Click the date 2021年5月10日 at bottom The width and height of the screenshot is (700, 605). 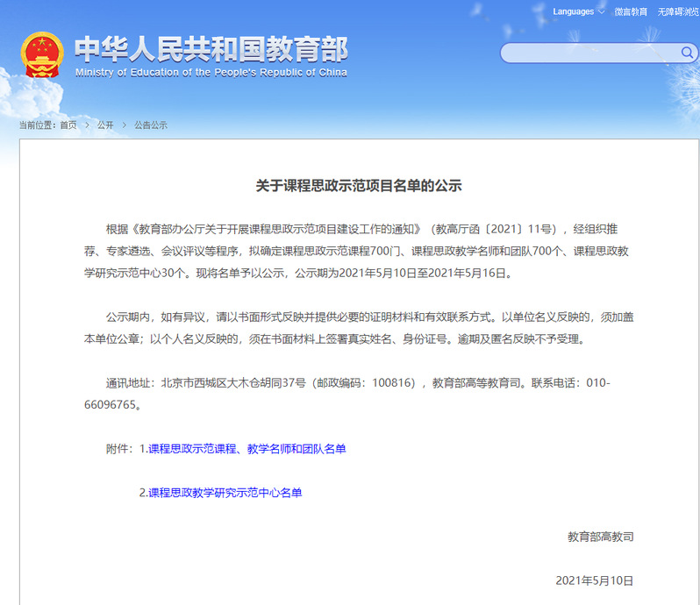595,581
